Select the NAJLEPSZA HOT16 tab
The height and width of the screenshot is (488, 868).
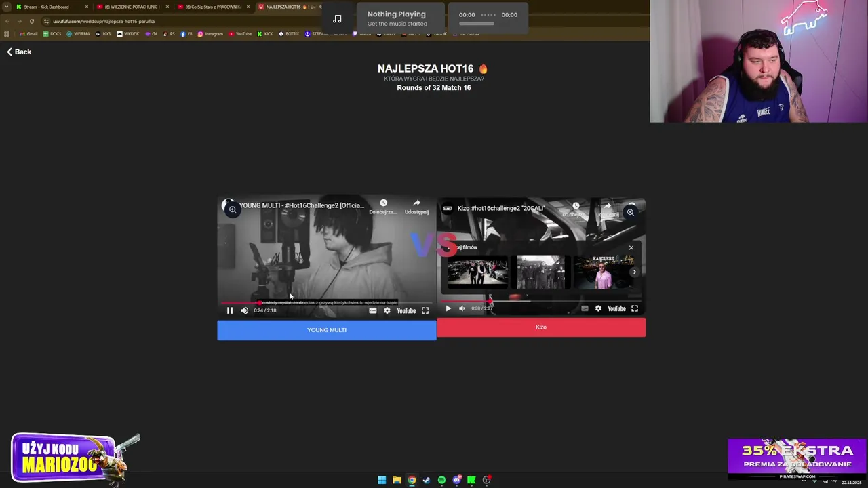tap(288, 7)
